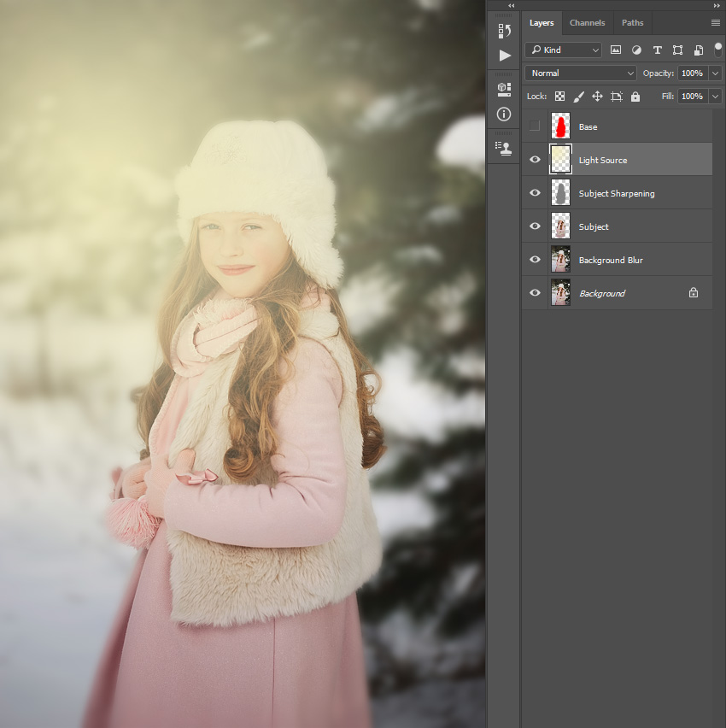726x728 pixels.
Task: Open the Clone Source panel icon
Action: tap(504, 148)
